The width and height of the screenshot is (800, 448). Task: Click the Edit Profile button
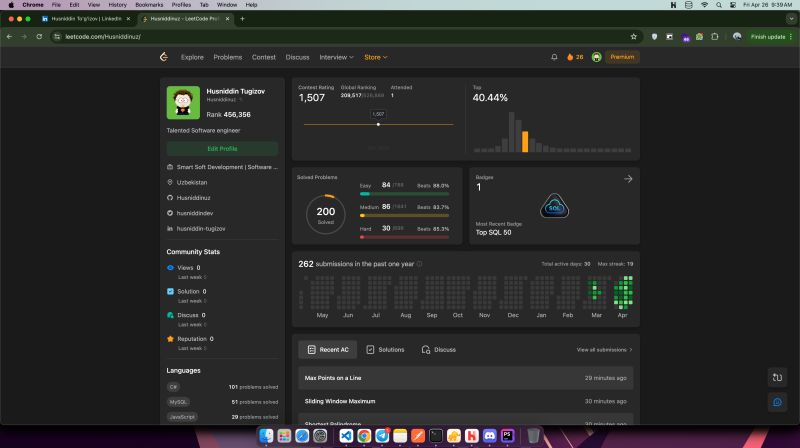click(222, 148)
